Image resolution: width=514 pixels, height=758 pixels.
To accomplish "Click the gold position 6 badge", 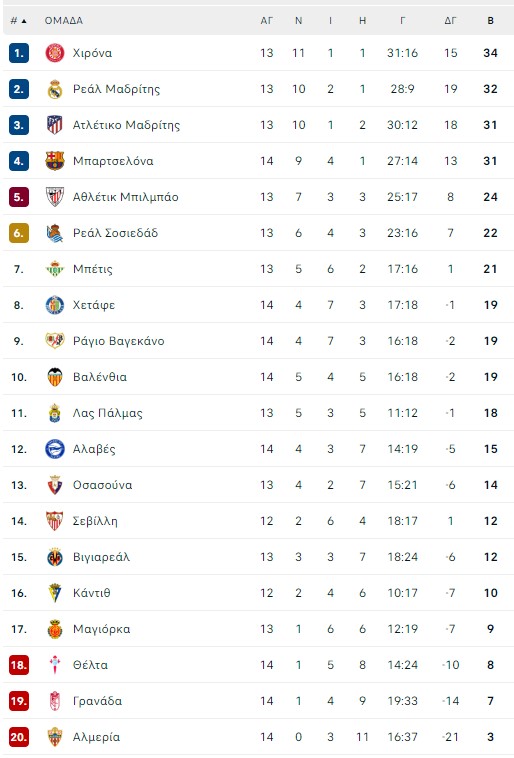I will click(x=18, y=233).
